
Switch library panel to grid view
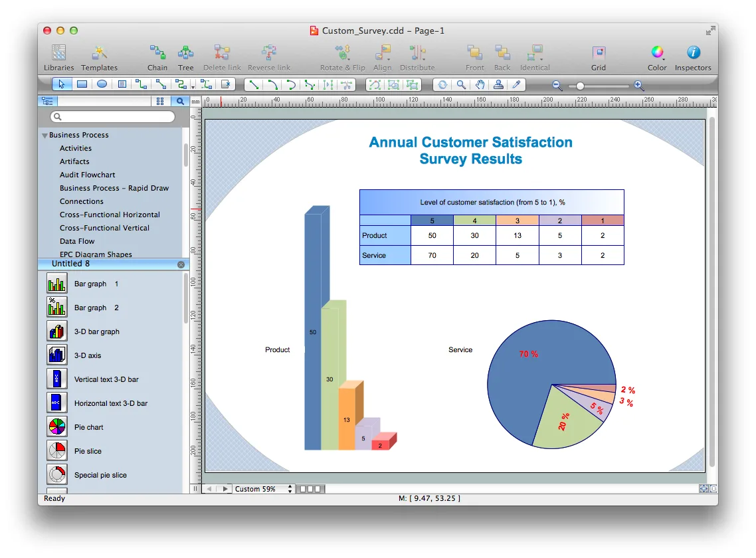(160, 101)
